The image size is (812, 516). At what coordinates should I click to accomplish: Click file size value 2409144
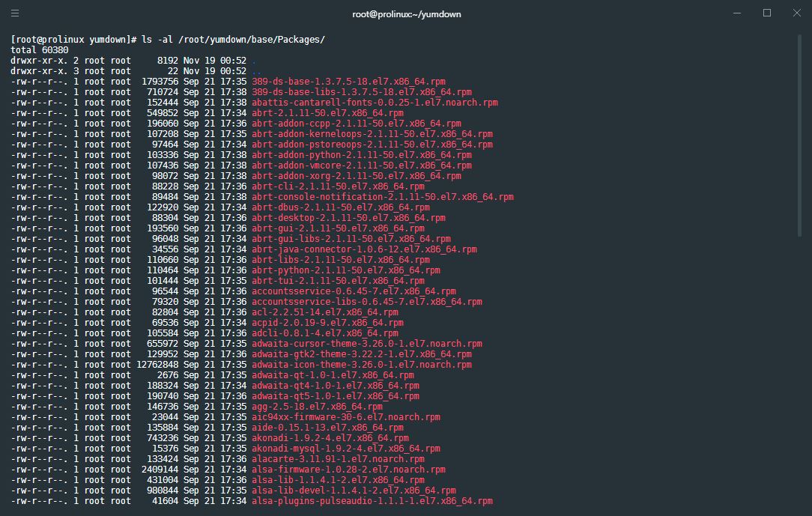(x=160, y=470)
